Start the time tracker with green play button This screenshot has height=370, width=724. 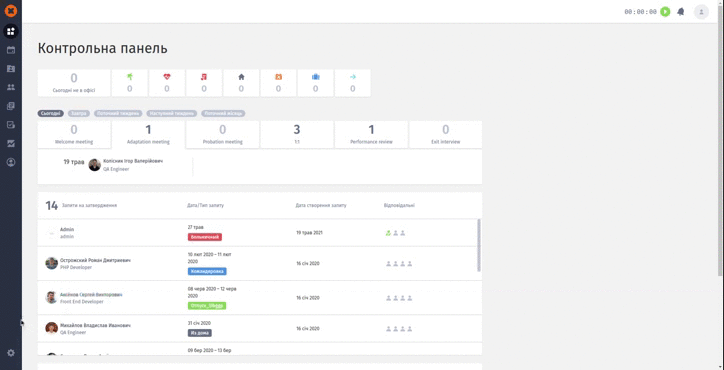665,12
